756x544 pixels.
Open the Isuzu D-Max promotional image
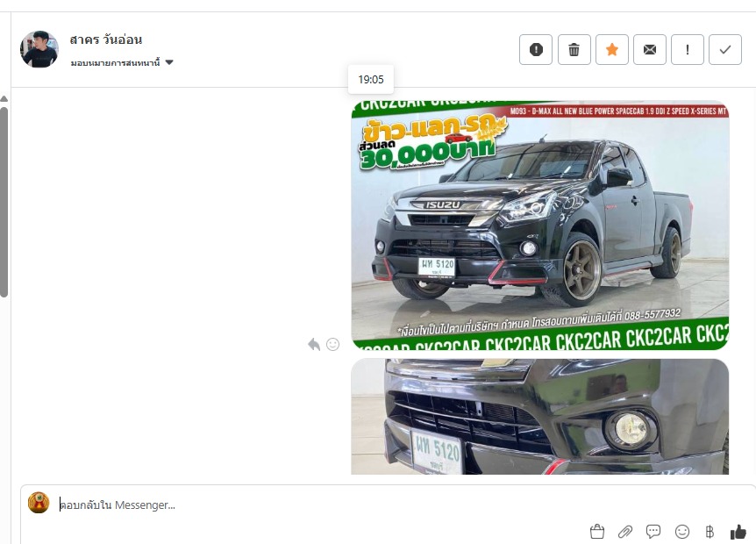(539, 225)
